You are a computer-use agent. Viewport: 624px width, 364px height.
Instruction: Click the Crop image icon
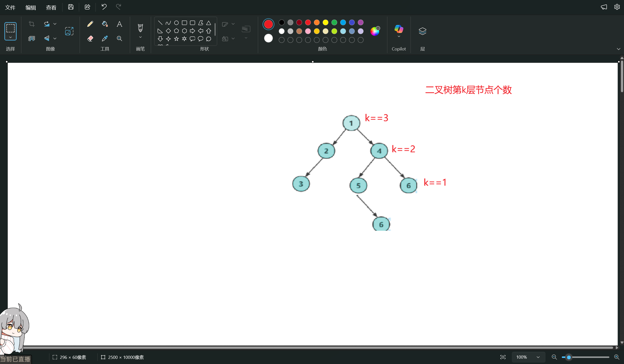pyautogui.click(x=31, y=24)
